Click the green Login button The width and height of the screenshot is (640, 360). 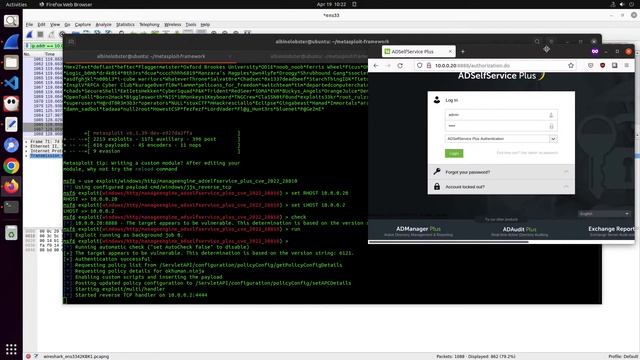click(x=454, y=153)
